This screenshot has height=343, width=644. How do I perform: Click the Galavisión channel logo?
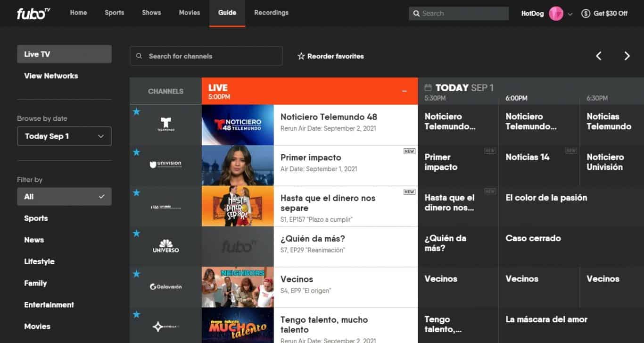[x=165, y=286]
